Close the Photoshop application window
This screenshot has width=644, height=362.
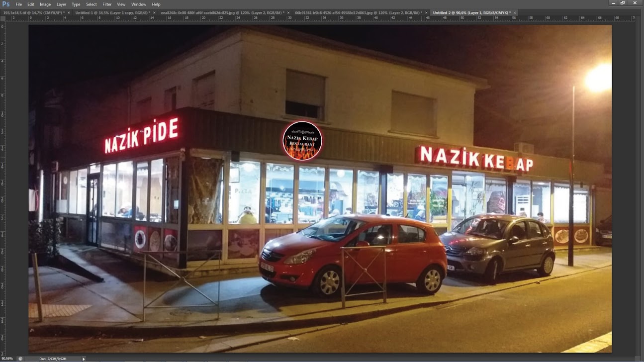(635, 3)
